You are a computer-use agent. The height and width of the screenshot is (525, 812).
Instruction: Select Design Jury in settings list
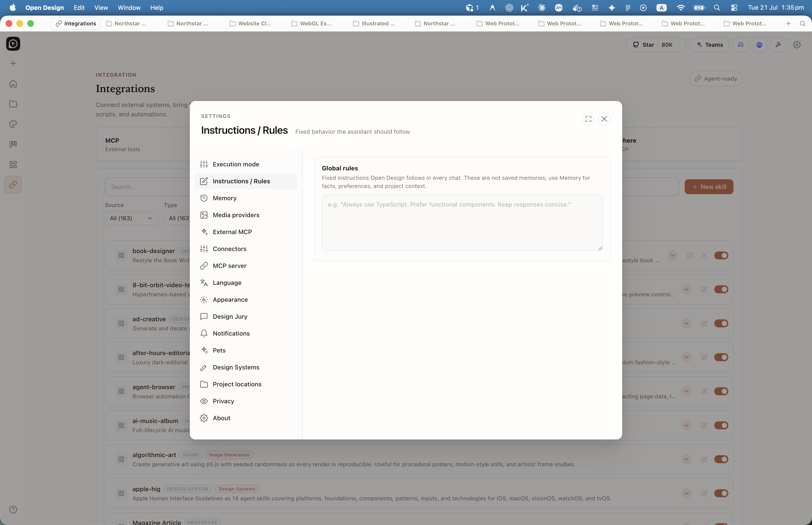pos(246,317)
